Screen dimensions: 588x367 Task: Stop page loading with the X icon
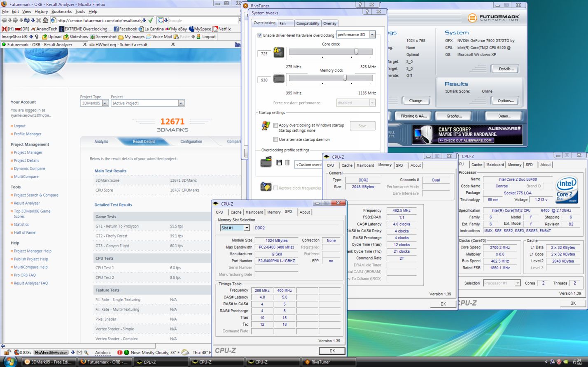[x=38, y=20]
